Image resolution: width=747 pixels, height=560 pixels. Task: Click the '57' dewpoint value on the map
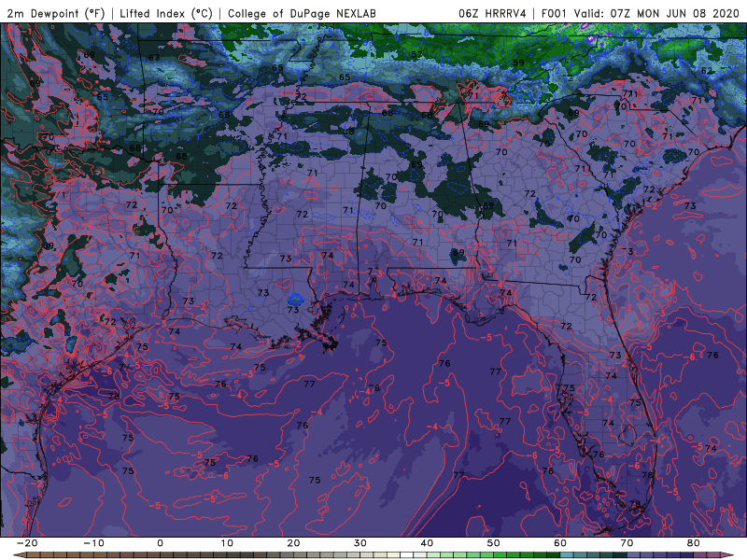416,55
